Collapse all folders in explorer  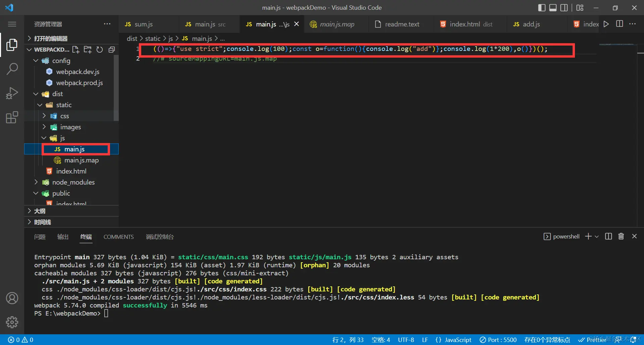(x=112, y=50)
